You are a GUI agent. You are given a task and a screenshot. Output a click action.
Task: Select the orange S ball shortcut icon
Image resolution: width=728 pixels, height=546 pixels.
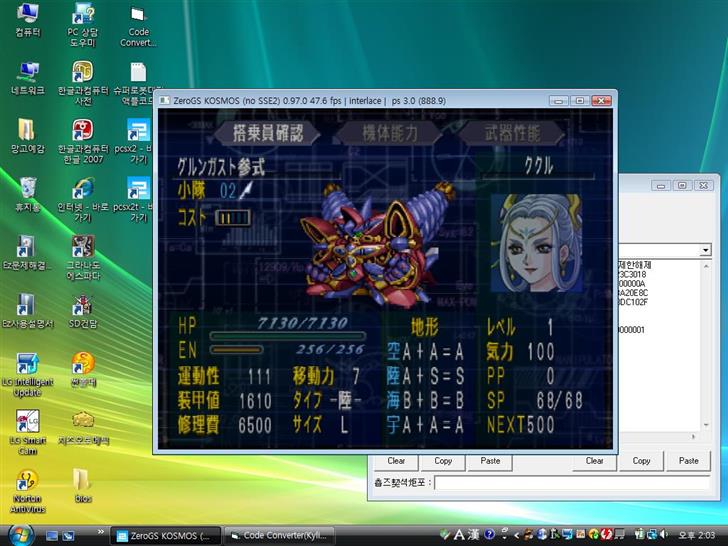click(83, 370)
